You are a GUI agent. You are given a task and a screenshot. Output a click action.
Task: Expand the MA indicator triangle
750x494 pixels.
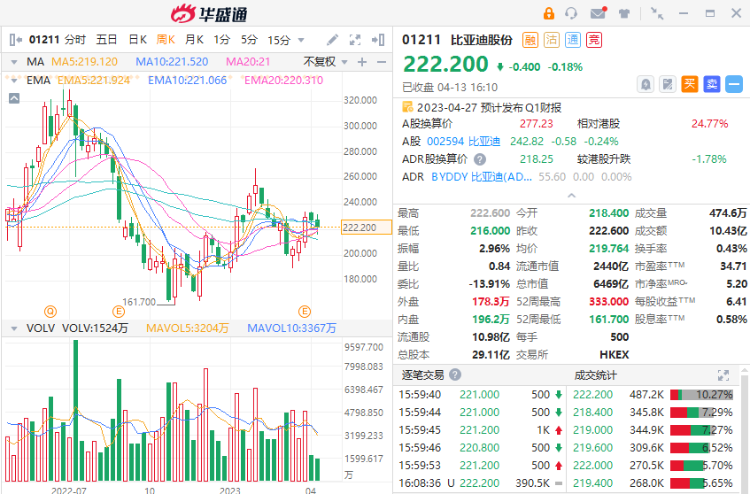click(14, 62)
